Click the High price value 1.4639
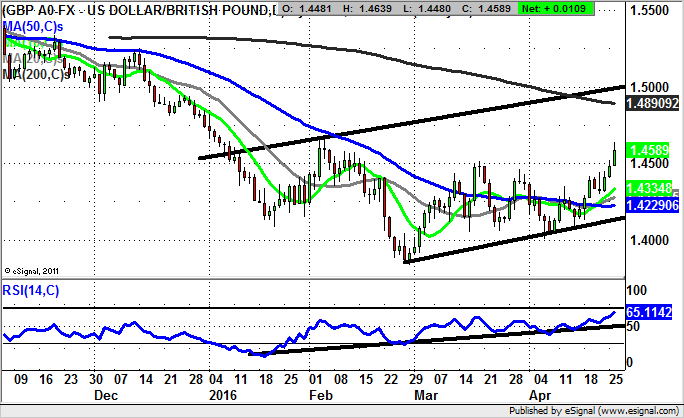The width and height of the screenshot is (684, 418). click(370, 11)
